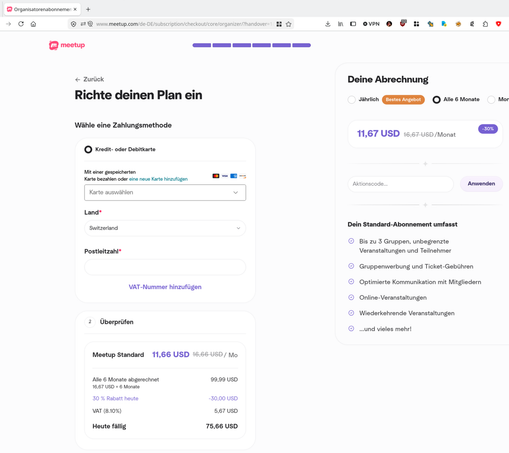Click the browser address bar URL
The width and height of the screenshot is (509, 453).
(x=183, y=24)
